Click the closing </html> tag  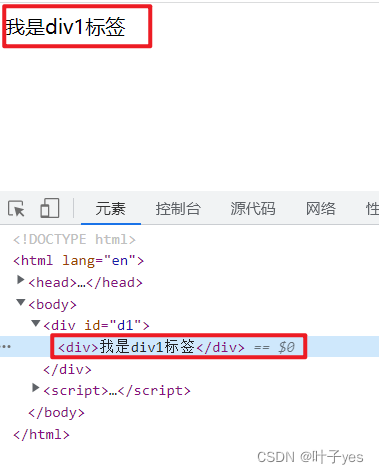click(x=41, y=434)
